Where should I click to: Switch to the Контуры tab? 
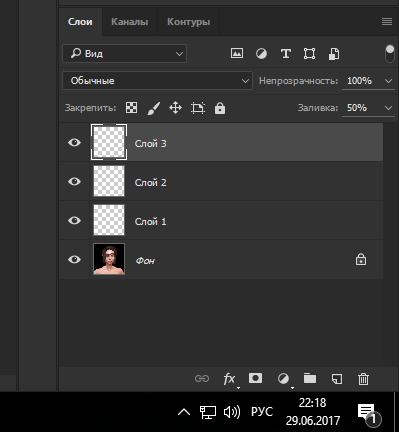pos(188,22)
